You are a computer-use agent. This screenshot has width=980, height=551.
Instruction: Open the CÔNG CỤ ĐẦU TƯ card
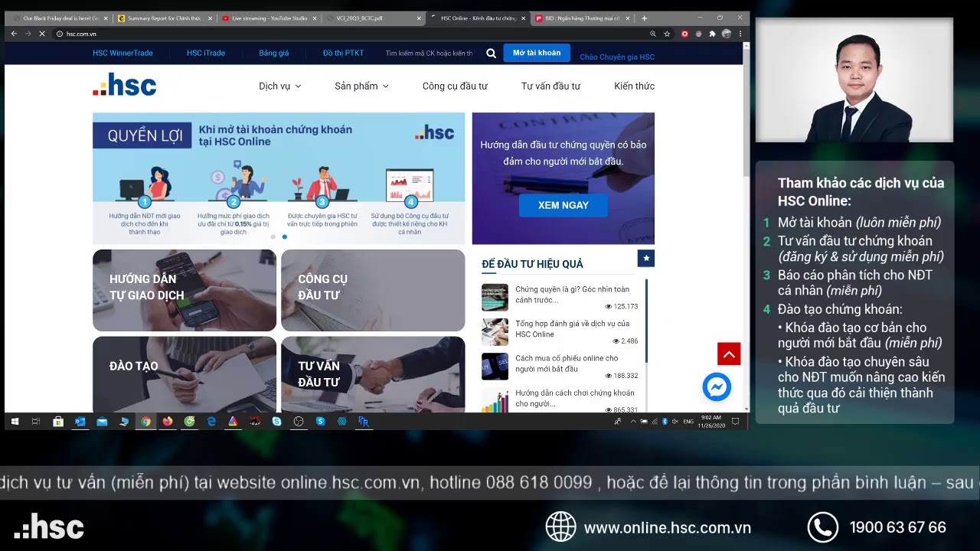tap(373, 290)
